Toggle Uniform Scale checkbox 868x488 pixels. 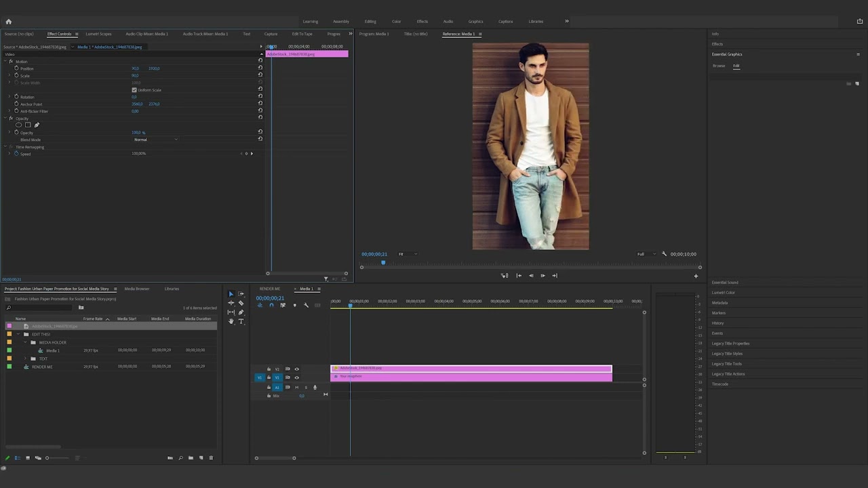pyautogui.click(x=134, y=89)
